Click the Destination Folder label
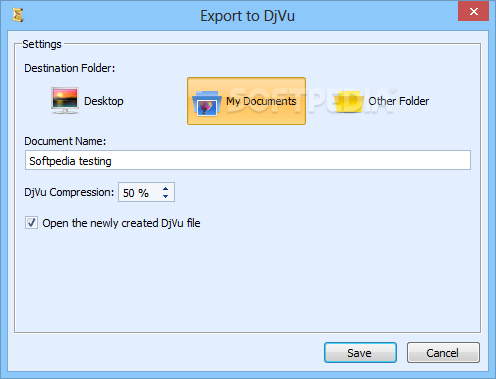496x379 pixels. coord(70,68)
